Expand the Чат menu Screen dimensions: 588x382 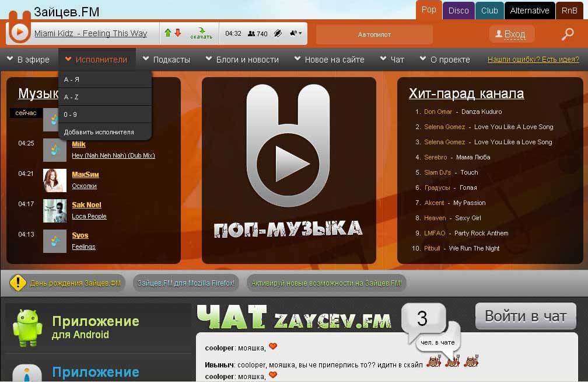[392, 60]
